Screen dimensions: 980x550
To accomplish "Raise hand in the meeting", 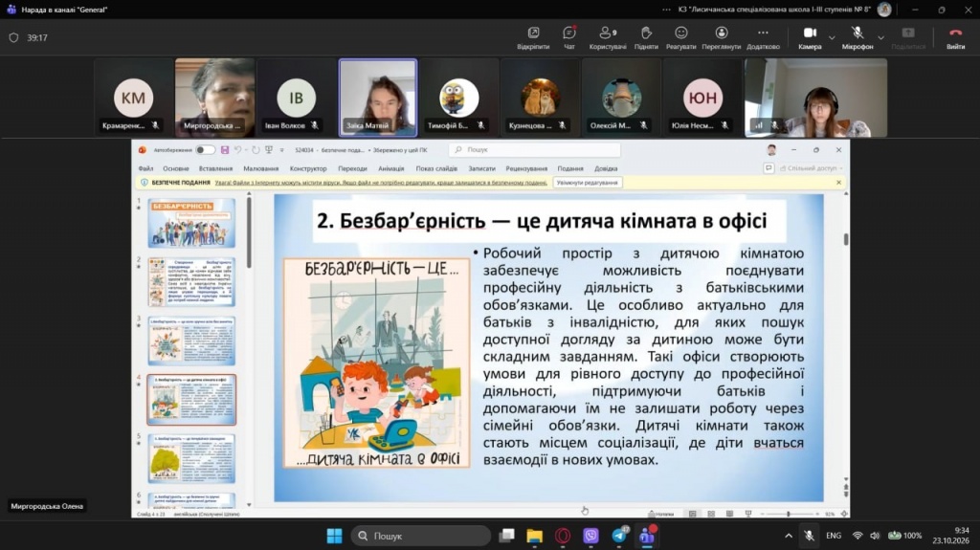I will pos(646,37).
